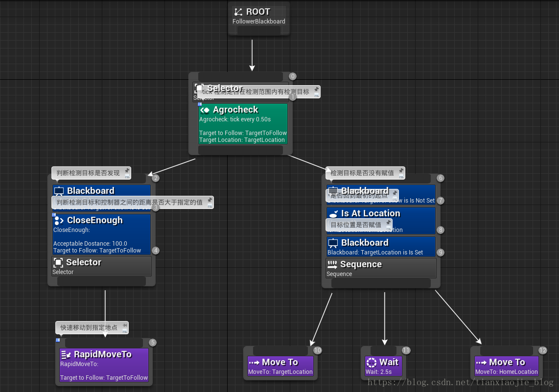Select the RapidMoveTo task node title

103,355
